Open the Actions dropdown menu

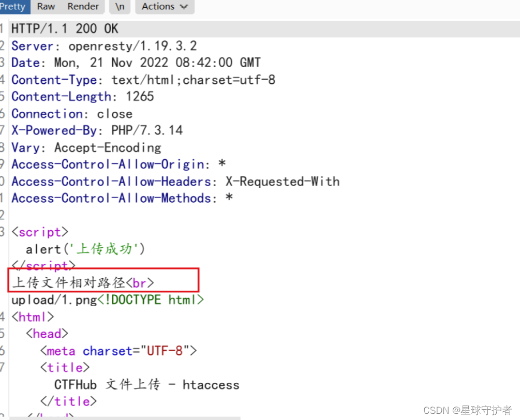(165, 6)
